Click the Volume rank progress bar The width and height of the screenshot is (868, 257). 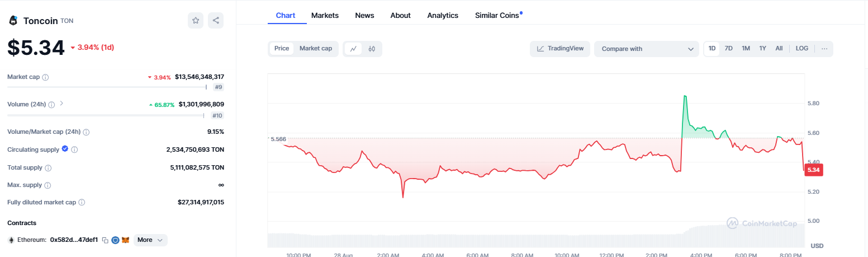106,115
